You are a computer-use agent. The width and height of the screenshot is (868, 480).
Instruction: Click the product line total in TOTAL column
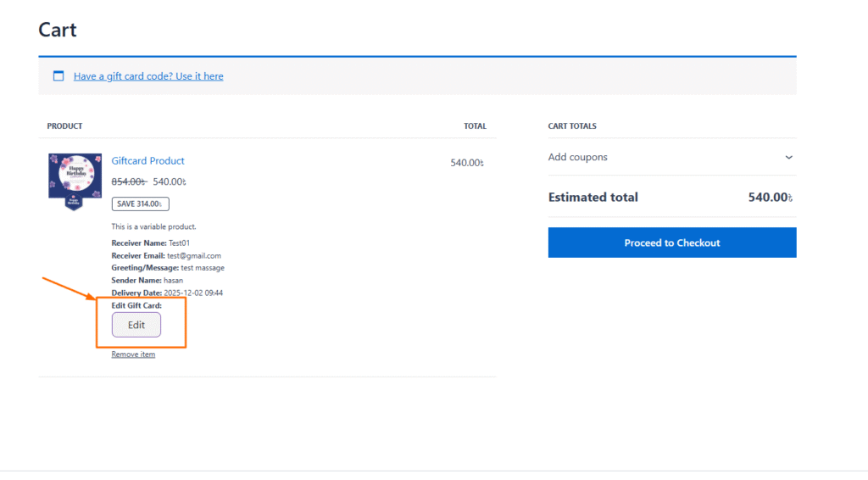[467, 163]
